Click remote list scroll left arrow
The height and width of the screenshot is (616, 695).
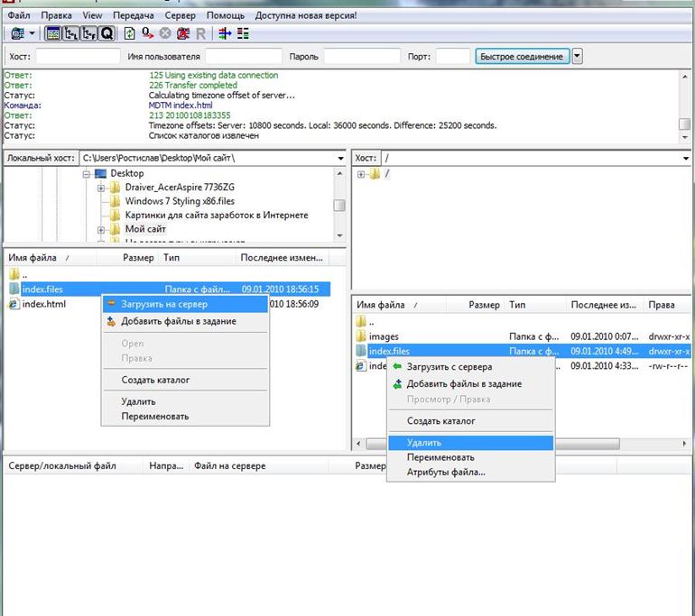(x=358, y=444)
